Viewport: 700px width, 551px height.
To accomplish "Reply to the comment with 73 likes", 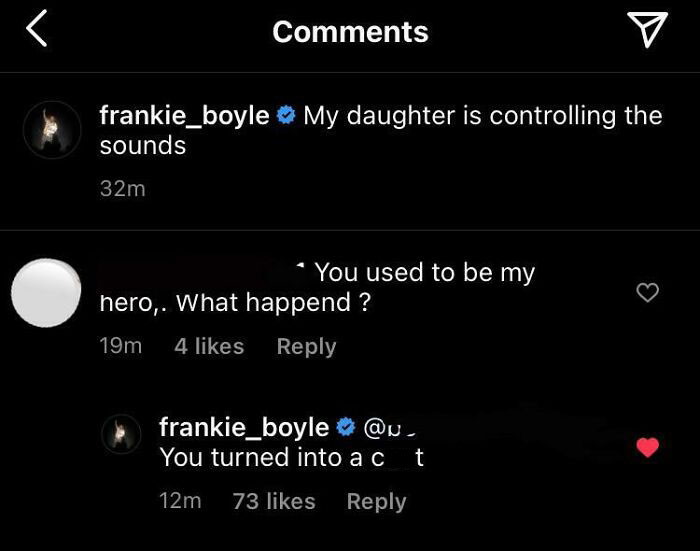I will (x=376, y=501).
